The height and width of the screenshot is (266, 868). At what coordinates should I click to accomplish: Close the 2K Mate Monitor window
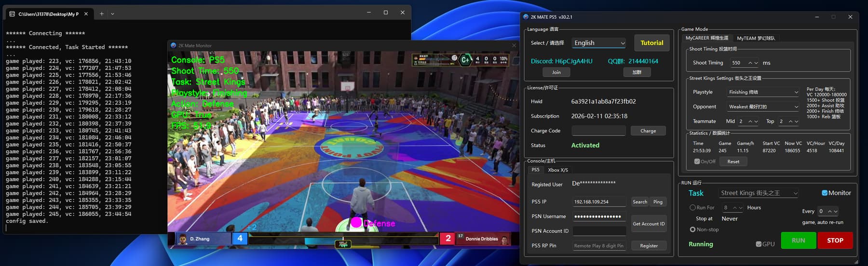pyautogui.click(x=514, y=46)
